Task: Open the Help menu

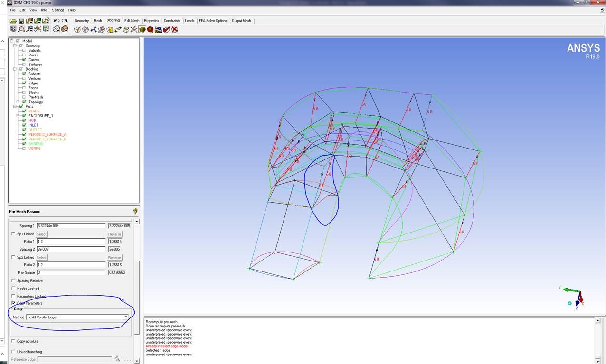Action: tap(72, 10)
